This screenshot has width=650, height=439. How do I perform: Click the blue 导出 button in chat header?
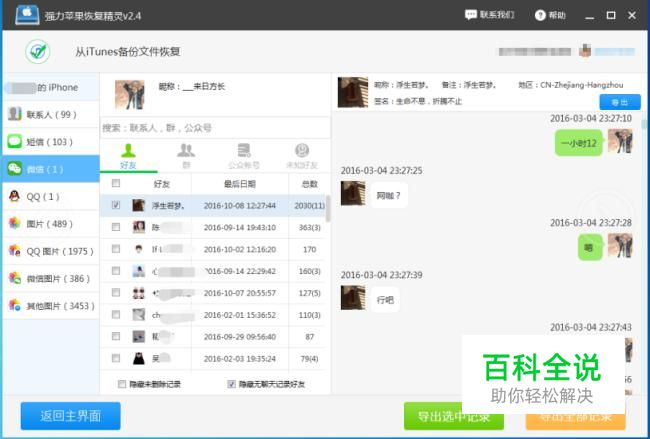[620, 102]
